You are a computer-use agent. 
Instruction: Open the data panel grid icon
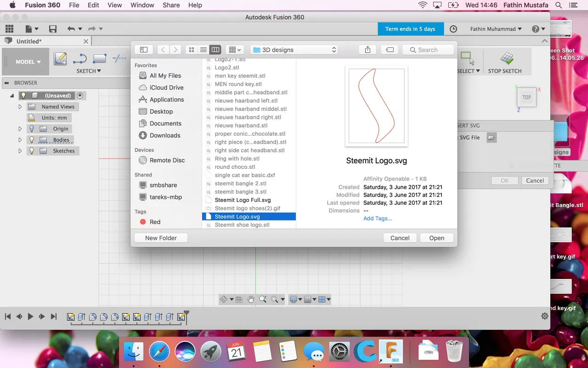tap(9, 29)
